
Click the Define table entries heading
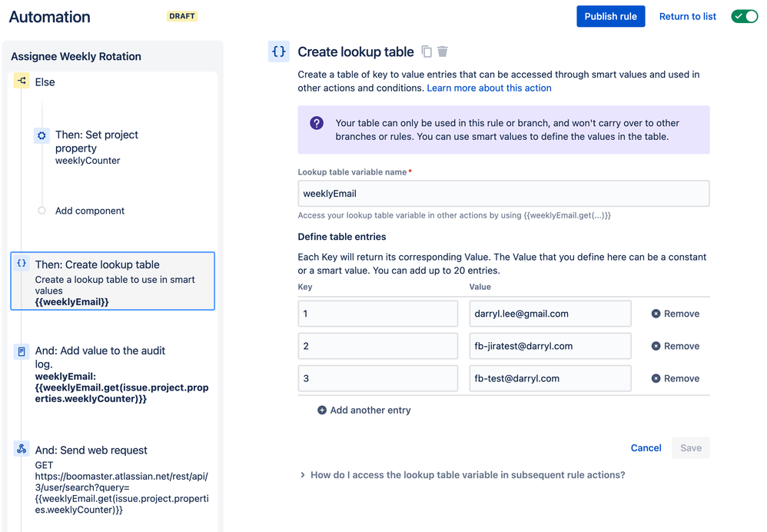[342, 236]
